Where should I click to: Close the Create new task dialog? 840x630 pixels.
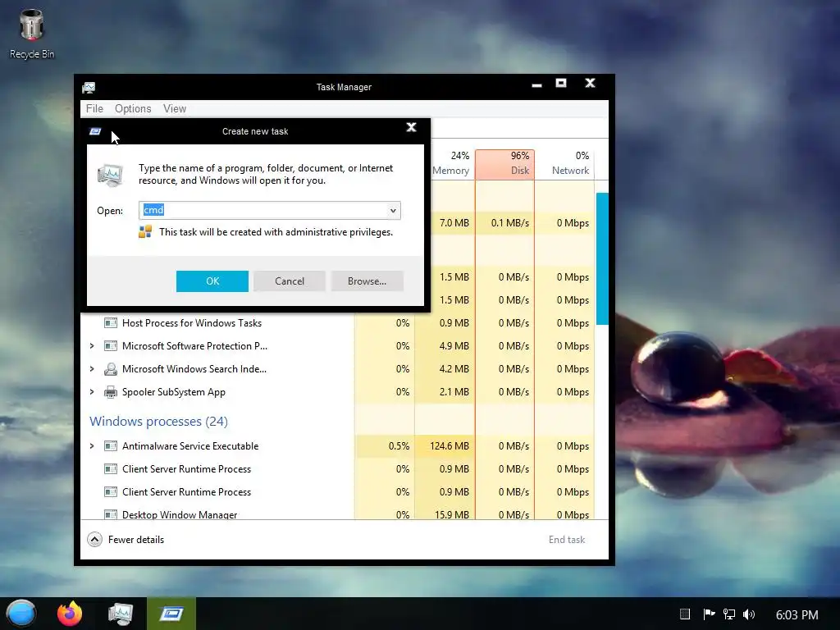412,127
